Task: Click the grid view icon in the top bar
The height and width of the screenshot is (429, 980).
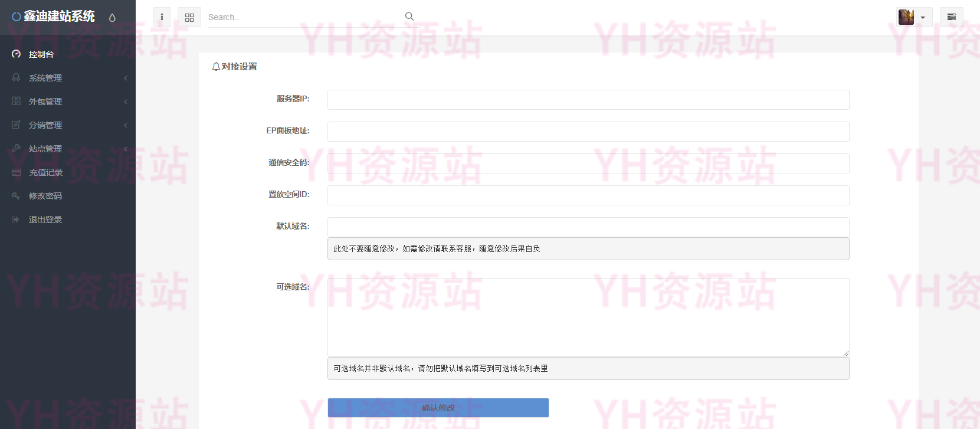Action: 189,17
